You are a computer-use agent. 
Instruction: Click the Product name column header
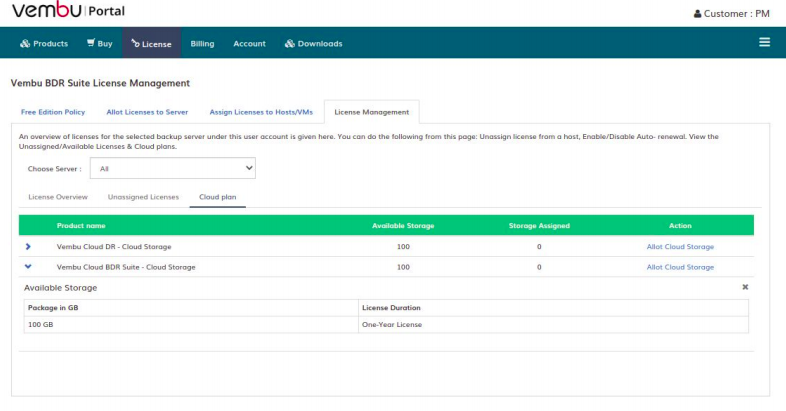tap(81, 226)
